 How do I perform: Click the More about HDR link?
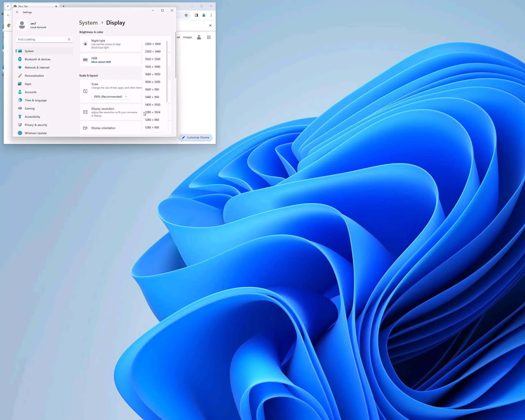tap(101, 62)
